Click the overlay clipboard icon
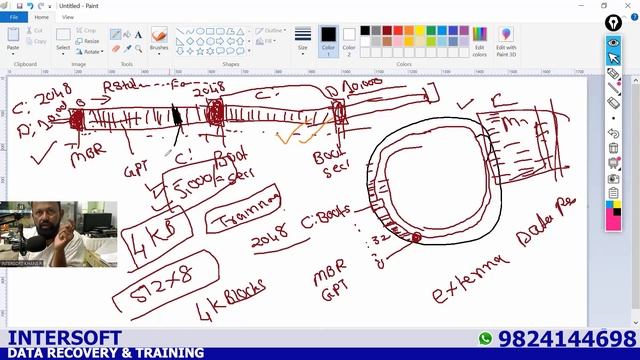The height and width of the screenshot is (360, 640). click(613, 193)
